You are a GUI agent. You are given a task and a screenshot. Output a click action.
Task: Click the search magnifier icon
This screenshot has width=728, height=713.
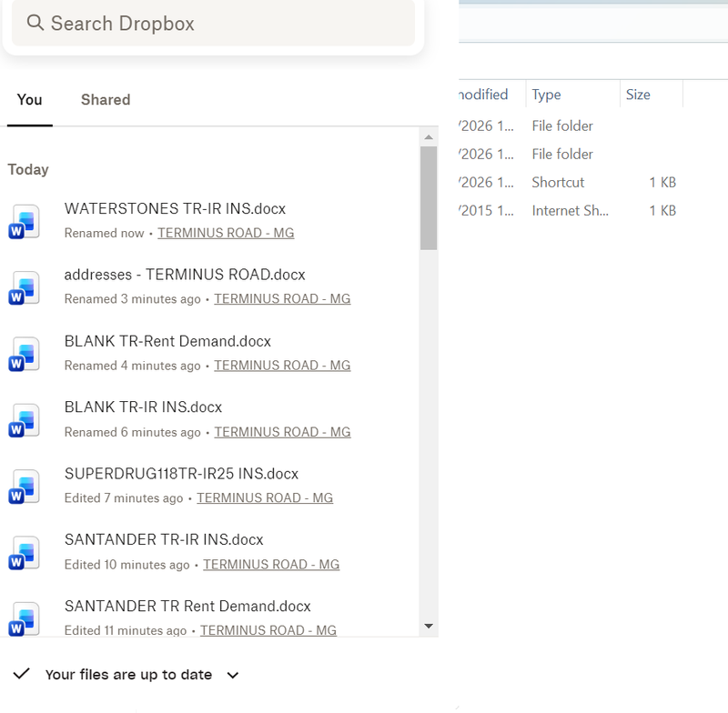(x=35, y=23)
